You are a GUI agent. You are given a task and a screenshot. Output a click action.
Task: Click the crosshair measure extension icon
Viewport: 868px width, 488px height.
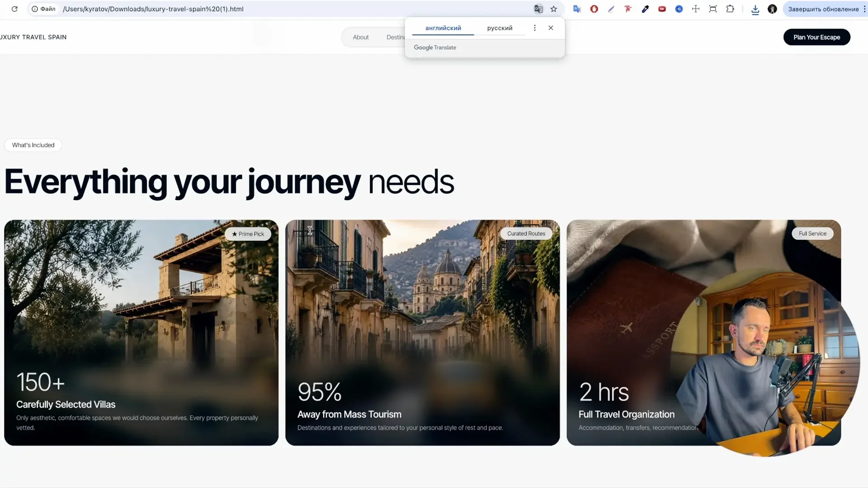tap(696, 9)
